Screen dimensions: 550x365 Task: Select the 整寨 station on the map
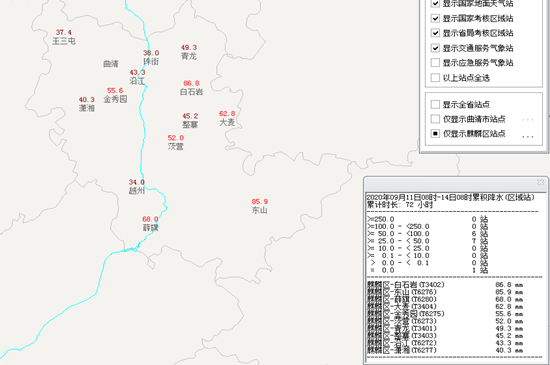[x=190, y=124]
